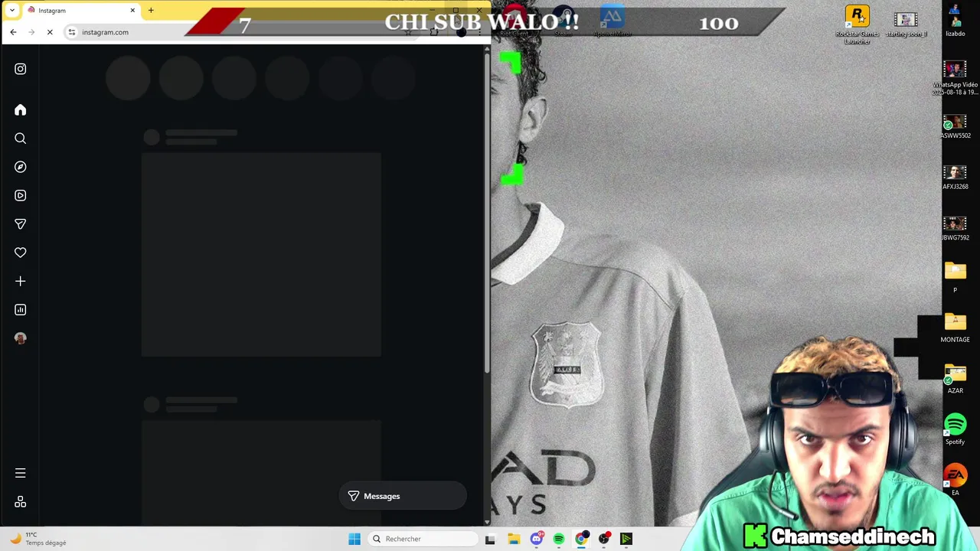Open OBS Studio from the taskbar

pyautogui.click(x=604, y=539)
